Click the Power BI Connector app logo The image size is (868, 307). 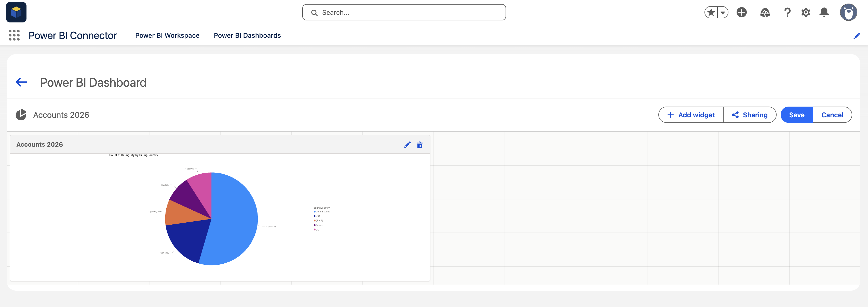16,12
